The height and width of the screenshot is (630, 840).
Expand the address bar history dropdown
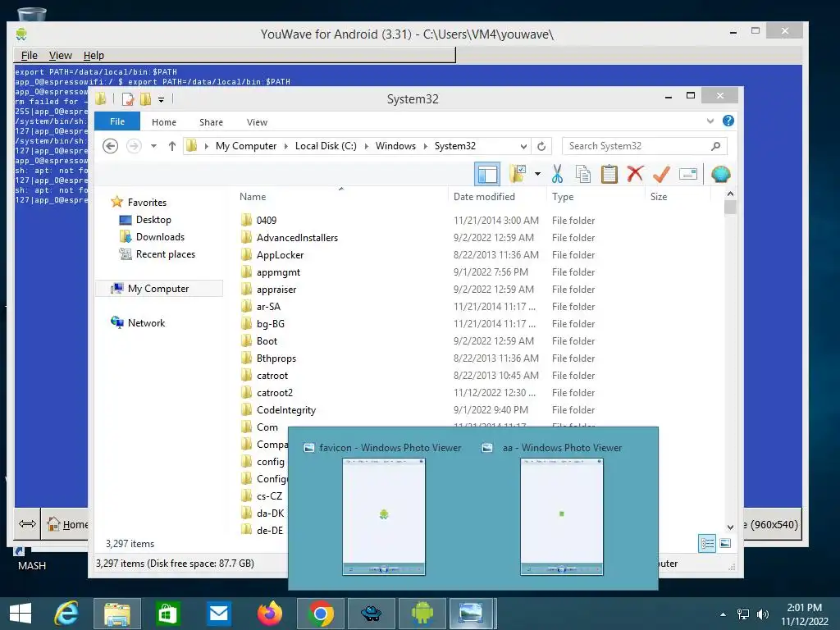click(523, 146)
